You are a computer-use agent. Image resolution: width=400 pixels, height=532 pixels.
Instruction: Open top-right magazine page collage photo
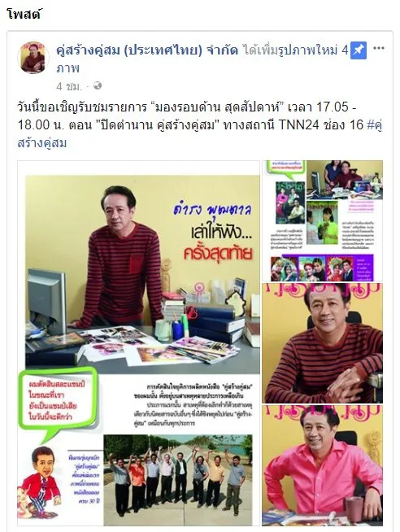coord(323,221)
